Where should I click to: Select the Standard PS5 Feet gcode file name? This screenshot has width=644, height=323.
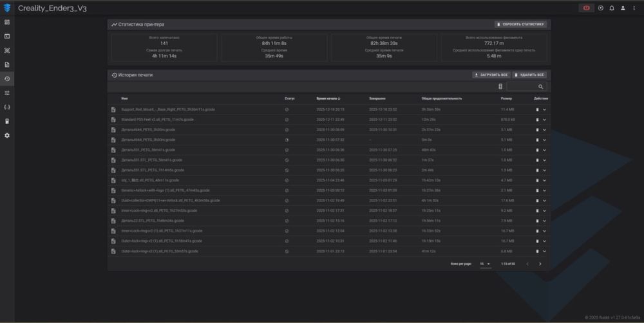click(157, 120)
